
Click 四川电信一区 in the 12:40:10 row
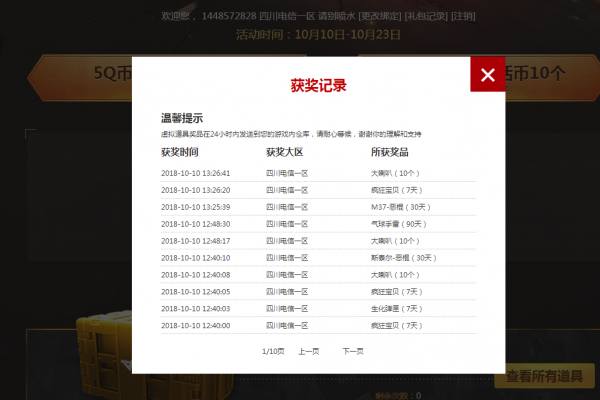click(x=287, y=258)
